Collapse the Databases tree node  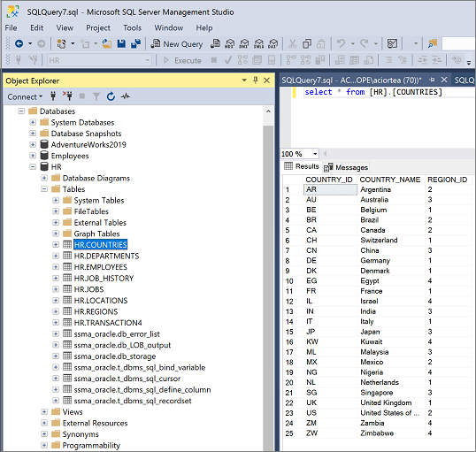point(21,111)
